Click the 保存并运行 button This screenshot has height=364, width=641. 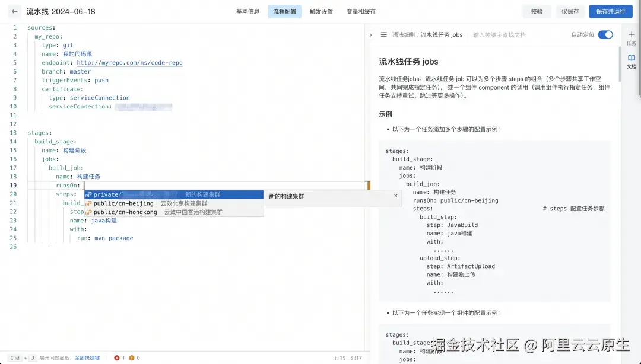[x=610, y=11]
